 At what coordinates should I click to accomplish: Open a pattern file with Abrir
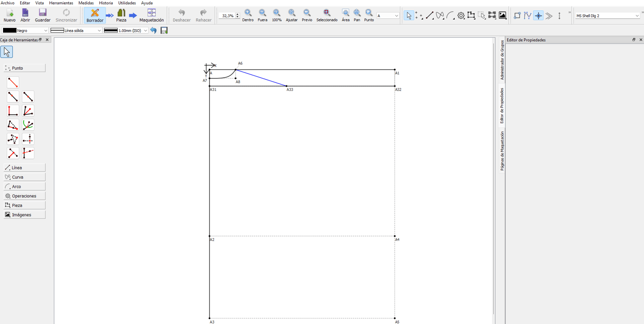click(x=25, y=15)
